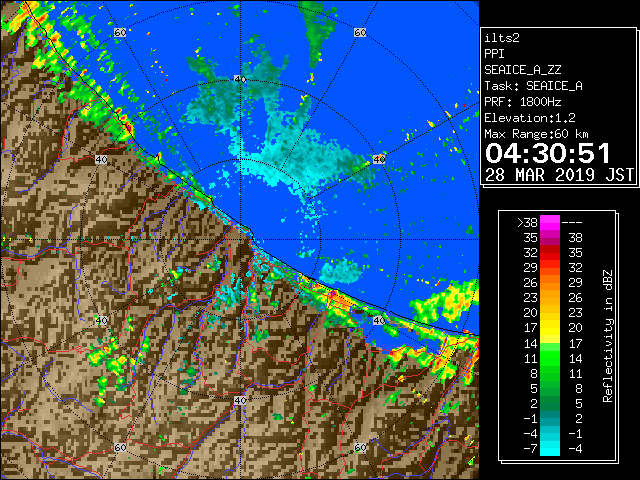640x480 pixels.
Task: Click the '40' ring label due north of center
Action: point(240,79)
